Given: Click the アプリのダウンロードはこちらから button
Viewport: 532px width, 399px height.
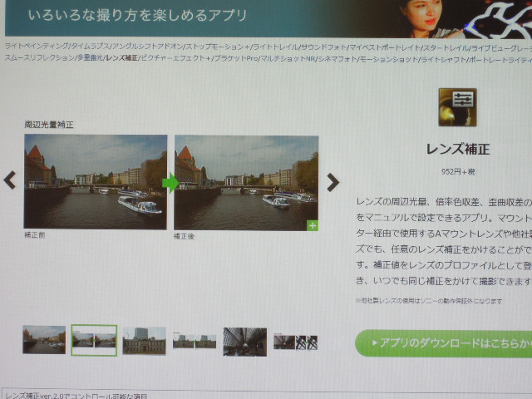Looking at the screenshot, I should 444,343.
